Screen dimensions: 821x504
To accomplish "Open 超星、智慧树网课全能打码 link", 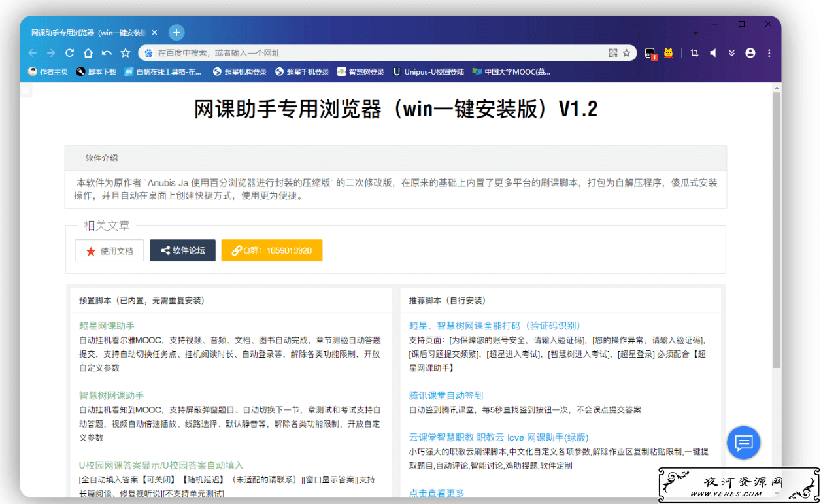I will 495,326.
